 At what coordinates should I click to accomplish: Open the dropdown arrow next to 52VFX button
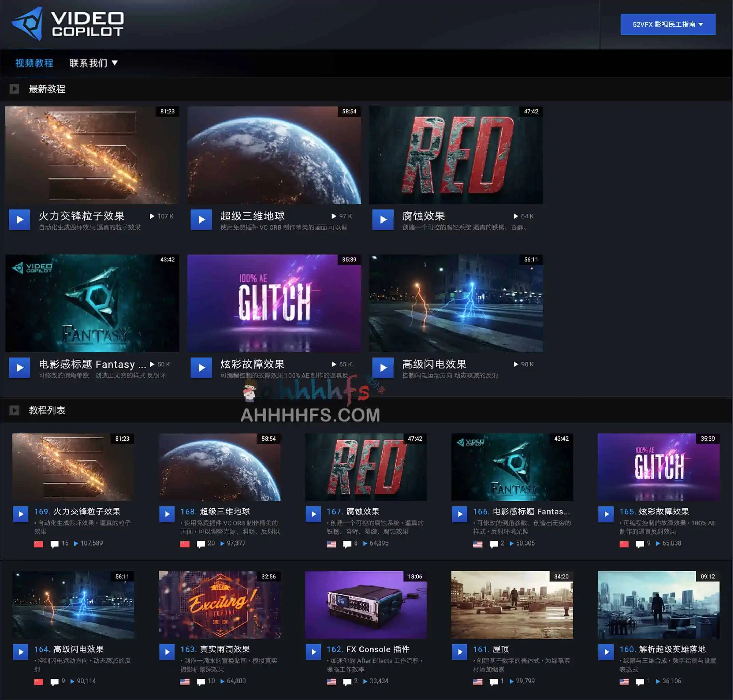[x=701, y=24]
